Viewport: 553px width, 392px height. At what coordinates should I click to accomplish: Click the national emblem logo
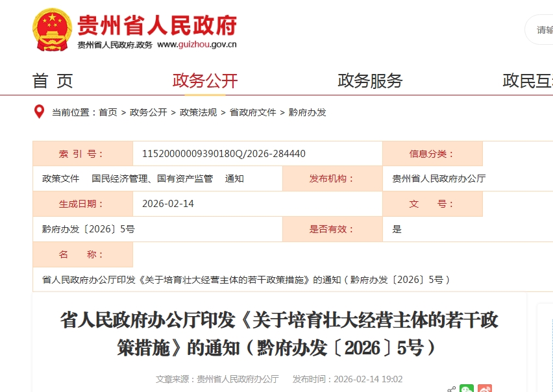(53, 30)
